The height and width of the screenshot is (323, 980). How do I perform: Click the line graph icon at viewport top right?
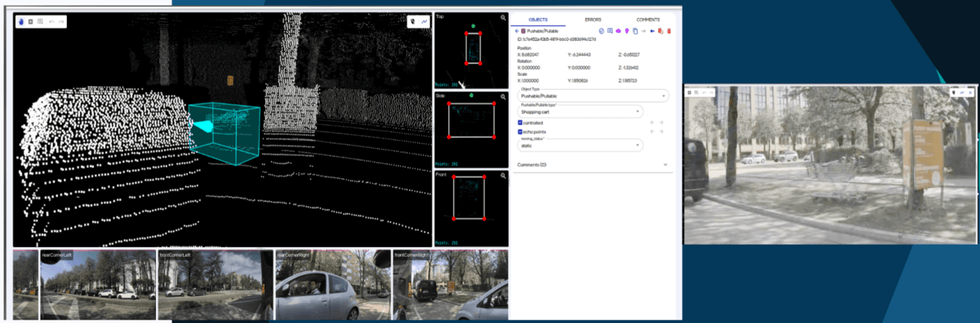click(x=425, y=21)
